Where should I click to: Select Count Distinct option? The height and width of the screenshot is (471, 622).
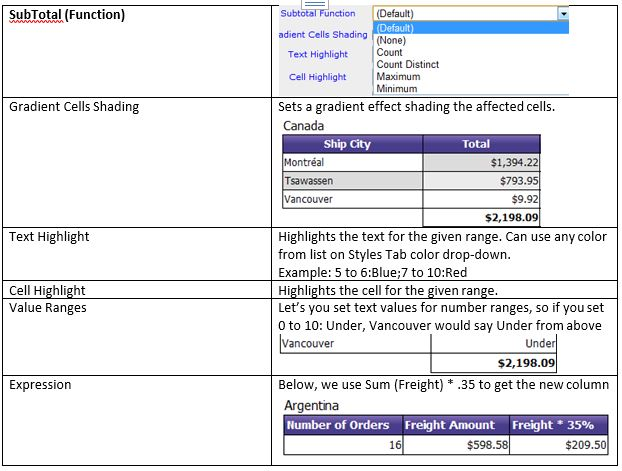click(x=407, y=64)
